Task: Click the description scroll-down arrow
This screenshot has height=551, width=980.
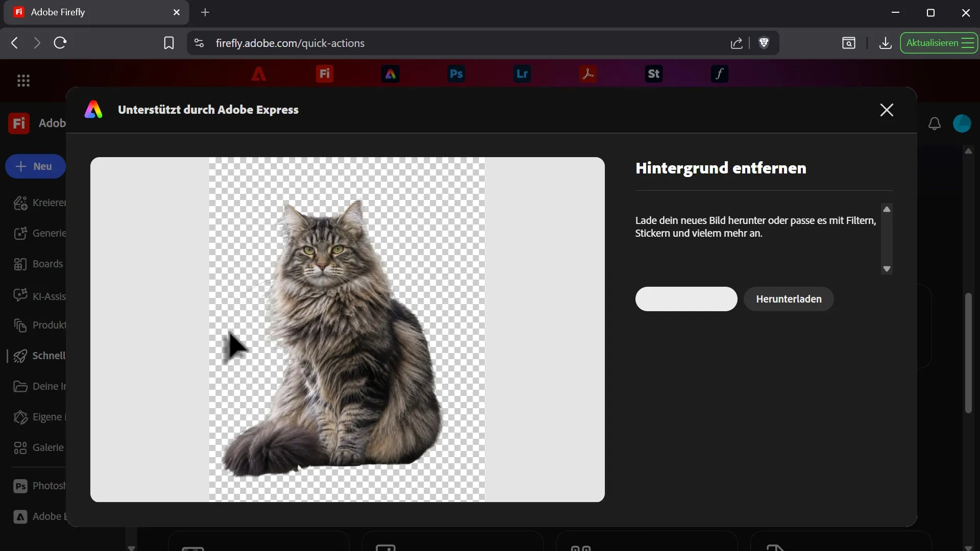Action: pyautogui.click(x=887, y=269)
